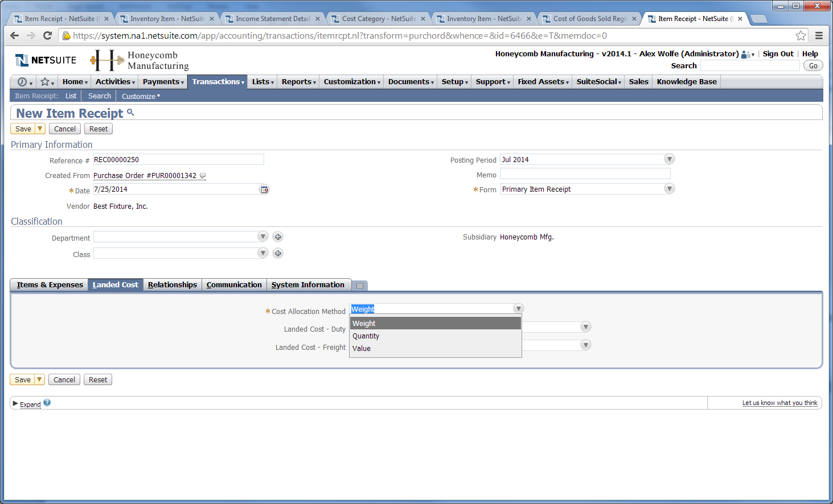Screen dimensions: 833x504
Task: Click the bottom Reset button
Action: (98, 380)
